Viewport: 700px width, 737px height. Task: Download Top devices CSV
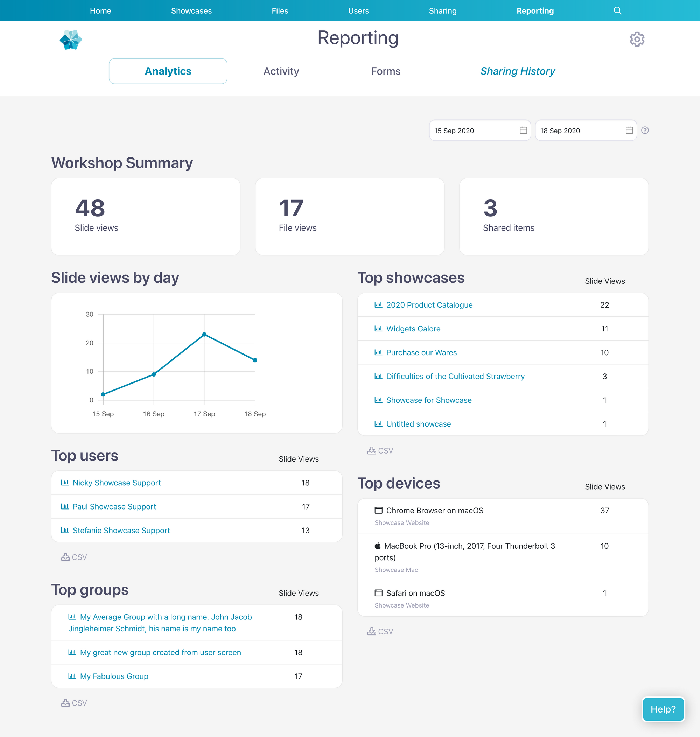point(380,631)
